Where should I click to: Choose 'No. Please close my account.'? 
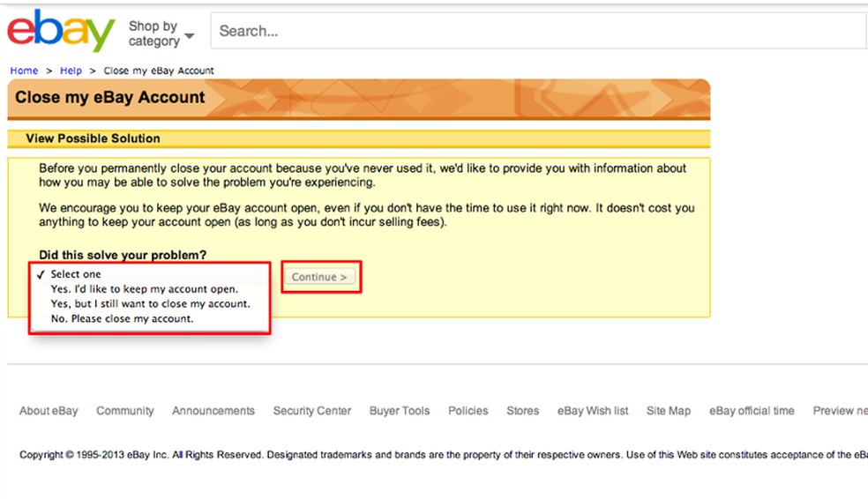(122, 318)
